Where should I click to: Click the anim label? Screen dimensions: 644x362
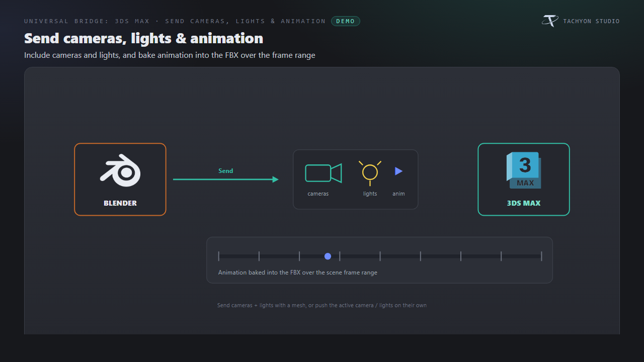(398, 194)
